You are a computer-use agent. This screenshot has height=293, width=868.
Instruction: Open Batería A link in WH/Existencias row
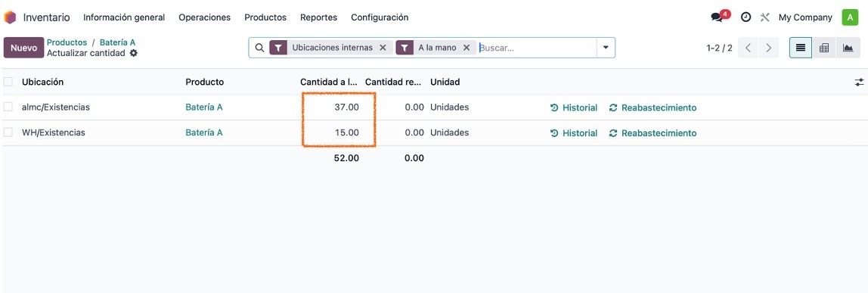pos(203,132)
